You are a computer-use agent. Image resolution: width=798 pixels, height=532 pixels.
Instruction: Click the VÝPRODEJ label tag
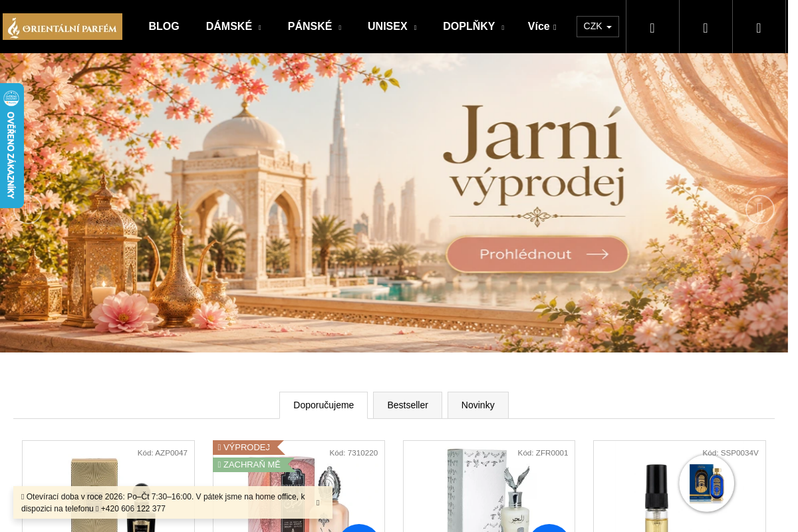pyautogui.click(x=247, y=448)
